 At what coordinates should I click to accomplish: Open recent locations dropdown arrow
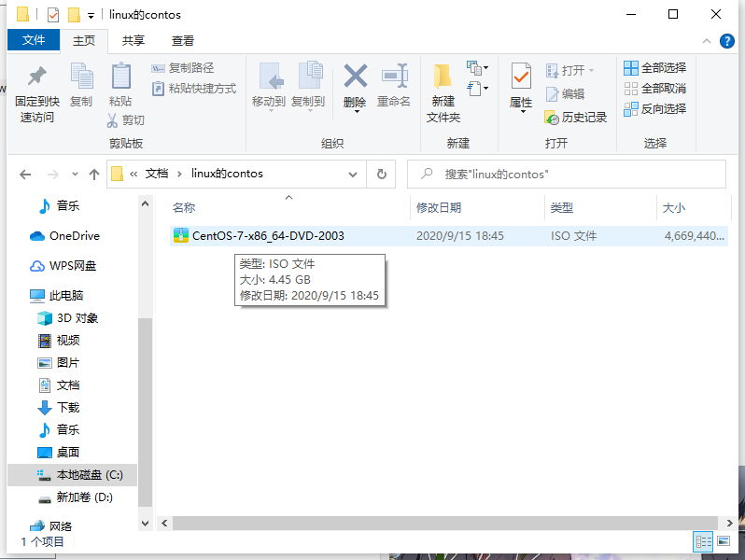click(x=75, y=174)
